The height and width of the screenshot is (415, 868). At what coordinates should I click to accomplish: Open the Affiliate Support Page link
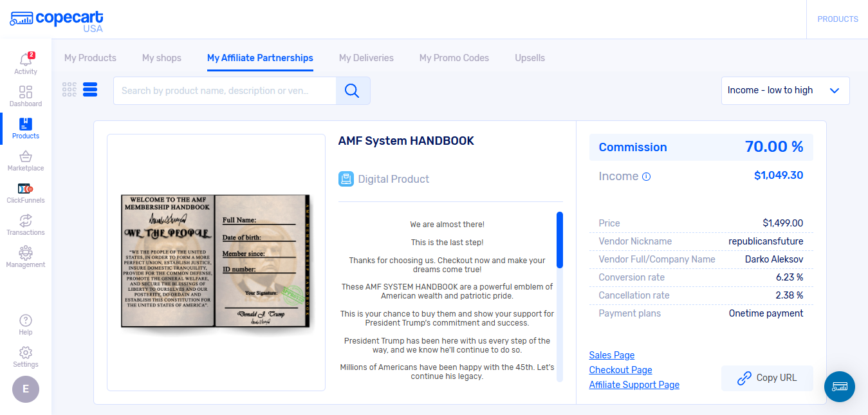click(x=634, y=385)
